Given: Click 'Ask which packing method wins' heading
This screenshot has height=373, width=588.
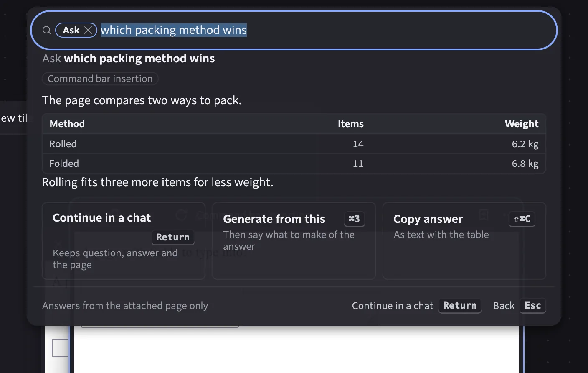Looking at the screenshot, I should 129,59.
